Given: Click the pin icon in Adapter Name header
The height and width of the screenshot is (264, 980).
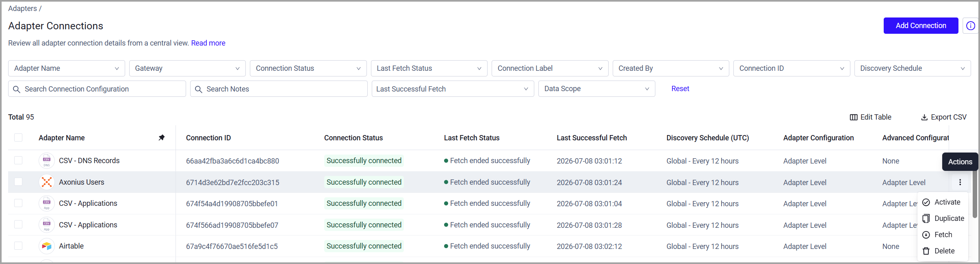Looking at the screenshot, I should [161, 137].
